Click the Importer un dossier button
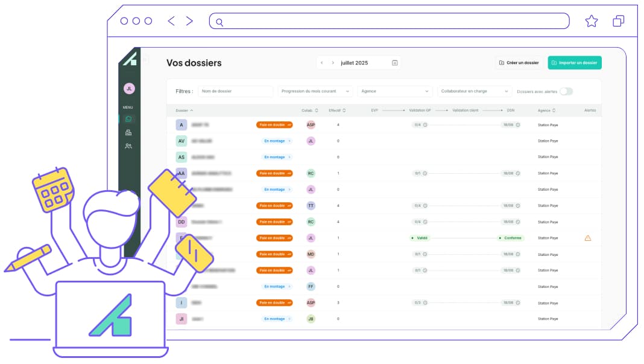 574,63
